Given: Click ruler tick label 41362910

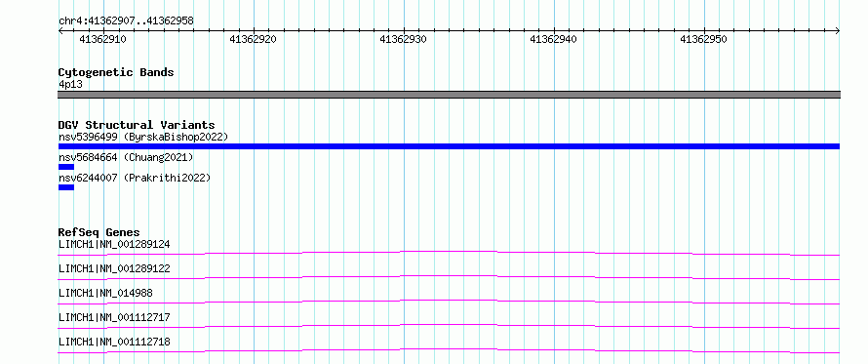Looking at the screenshot, I should click(102, 39).
